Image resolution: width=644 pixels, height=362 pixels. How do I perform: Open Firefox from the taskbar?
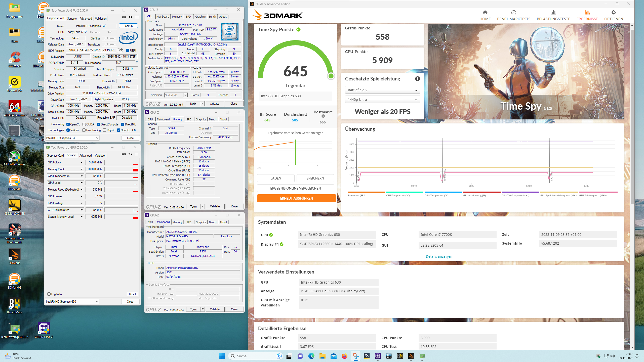coord(344,356)
